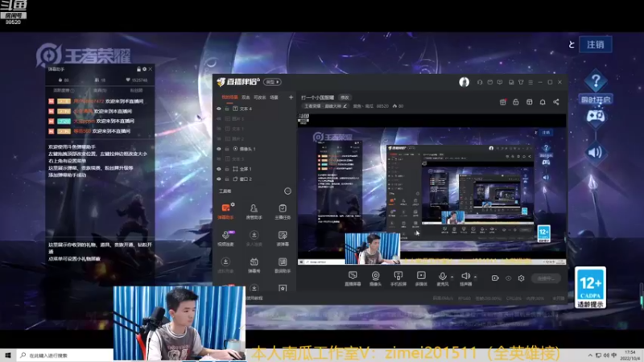Open the 弹幕助手 tool in the toolbox
This screenshot has width=644, height=362.
(225, 211)
